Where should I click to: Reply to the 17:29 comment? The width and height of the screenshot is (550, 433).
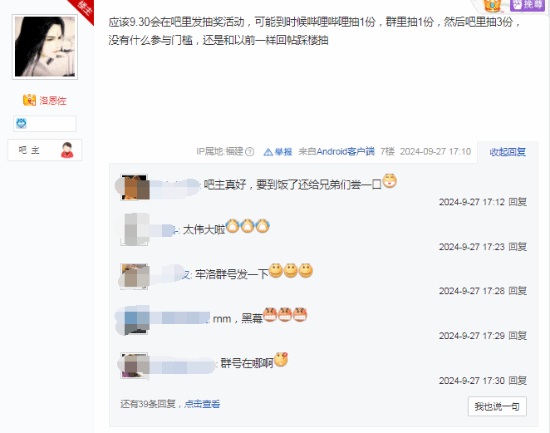point(517,336)
